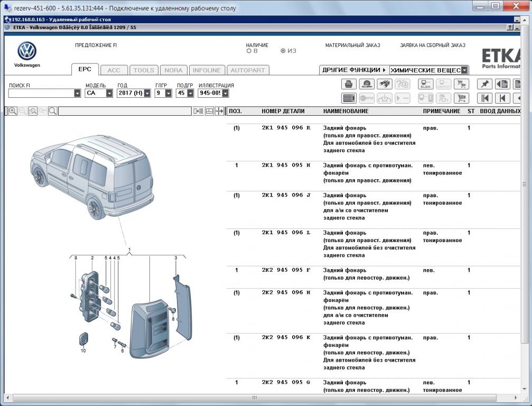
Task: Select part number 2K2 945 095 G
Action: pos(286,382)
